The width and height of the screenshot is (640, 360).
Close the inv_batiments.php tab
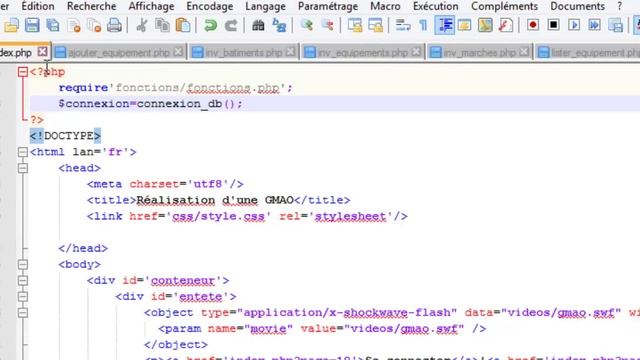click(290, 52)
